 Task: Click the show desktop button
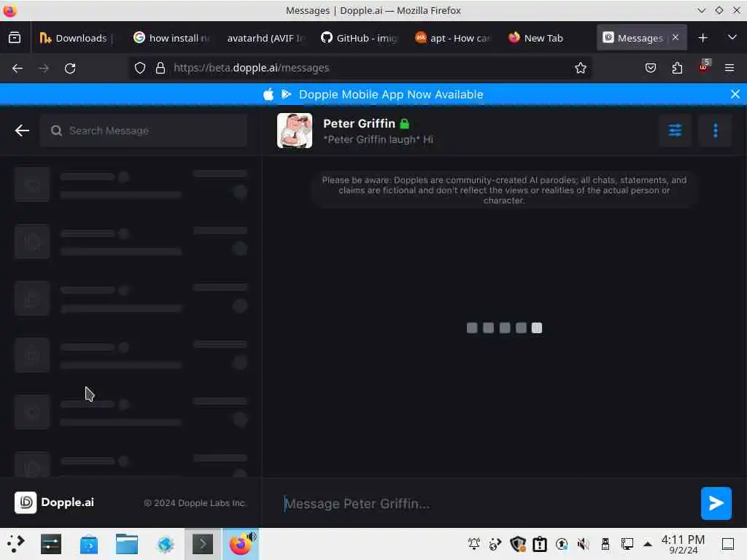728,544
